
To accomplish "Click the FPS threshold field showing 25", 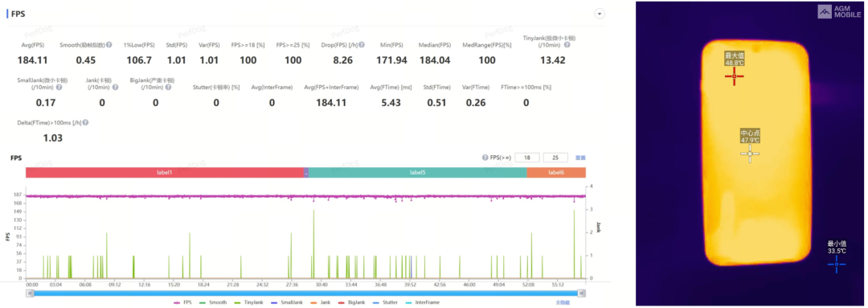I will (556, 158).
